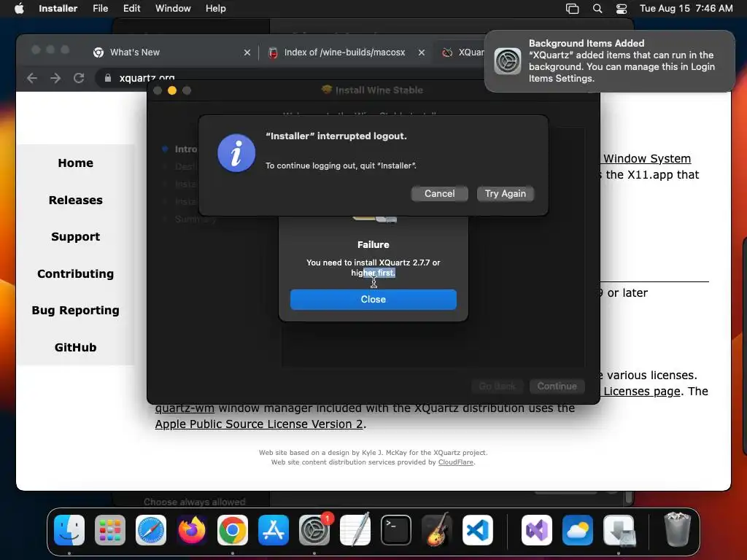The image size is (747, 560).
Task: Click the Stage Manager menu bar icon
Action: (x=572, y=9)
